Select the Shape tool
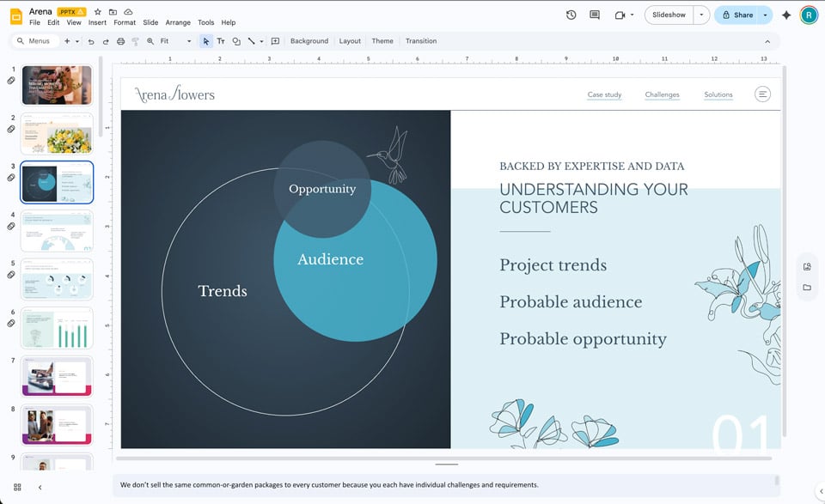This screenshot has width=825, height=504. (236, 41)
